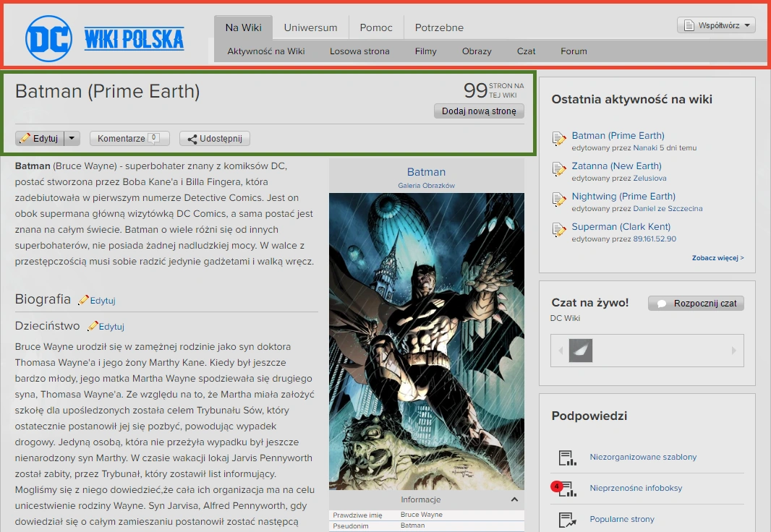Open Losowa strona
Screen dimensions: 771x532
359,51
